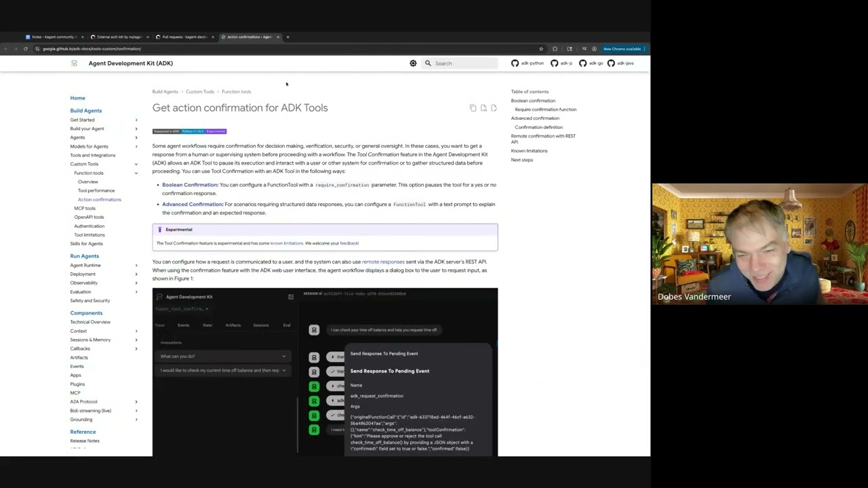The width and height of the screenshot is (868, 488).
Task: Open the Overview sidebar page
Action: pos(88,182)
